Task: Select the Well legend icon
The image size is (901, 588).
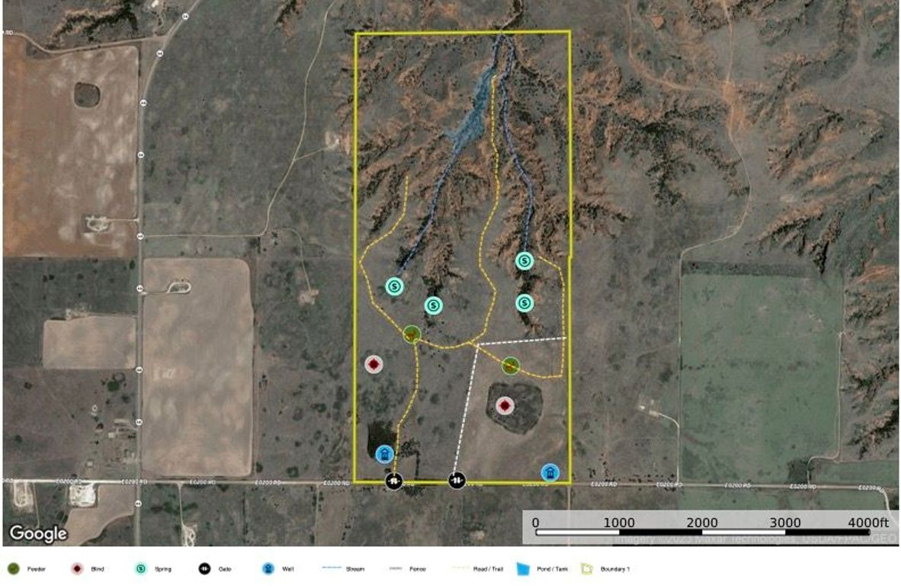Action: 268,569
